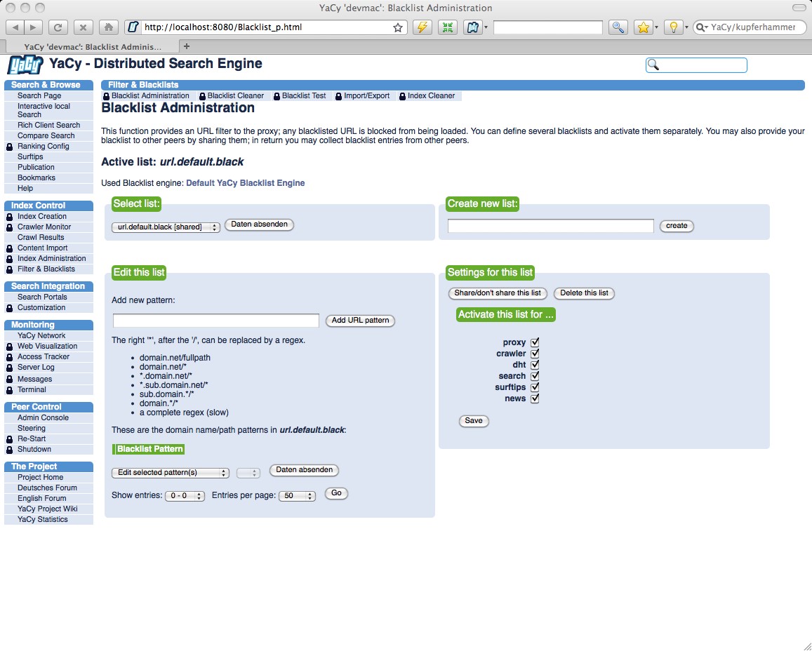Open the Import/Export tab

click(x=366, y=95)
